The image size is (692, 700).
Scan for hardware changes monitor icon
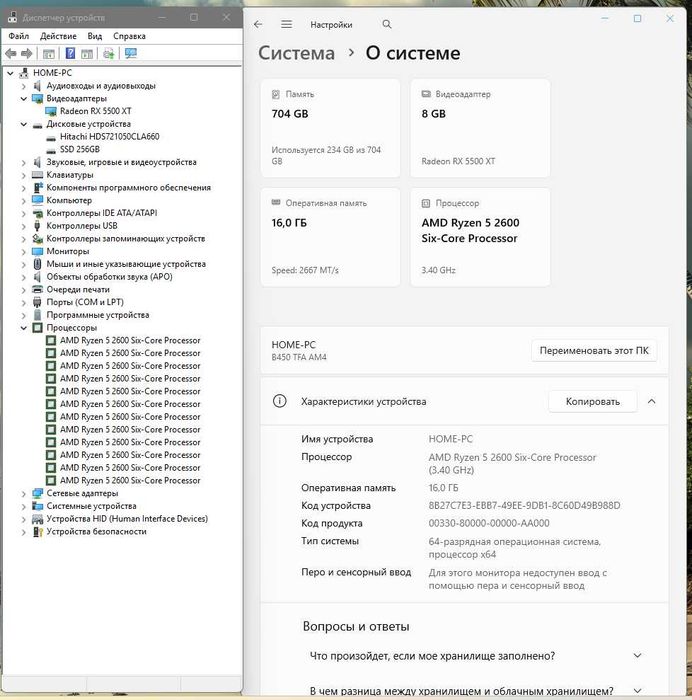pyautogui.click(x=131, y=54)
